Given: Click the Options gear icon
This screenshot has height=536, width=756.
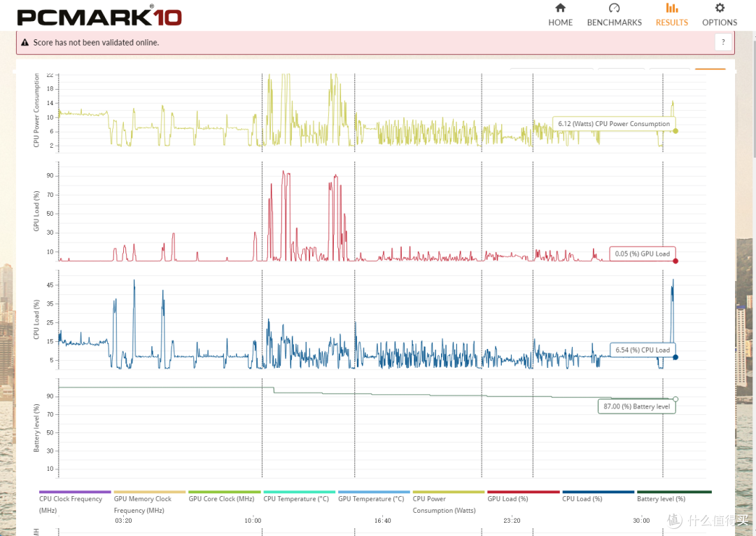Looking at the screenshot, I should 720,8.
